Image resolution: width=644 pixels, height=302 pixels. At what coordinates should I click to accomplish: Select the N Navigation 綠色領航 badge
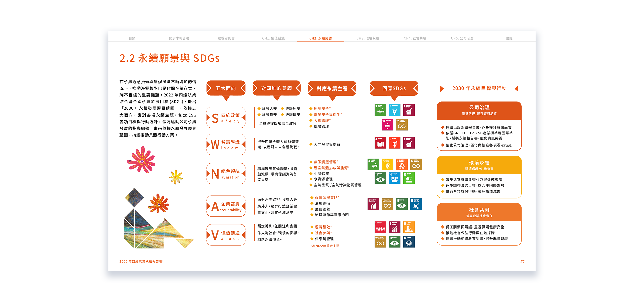pos(226,174)
